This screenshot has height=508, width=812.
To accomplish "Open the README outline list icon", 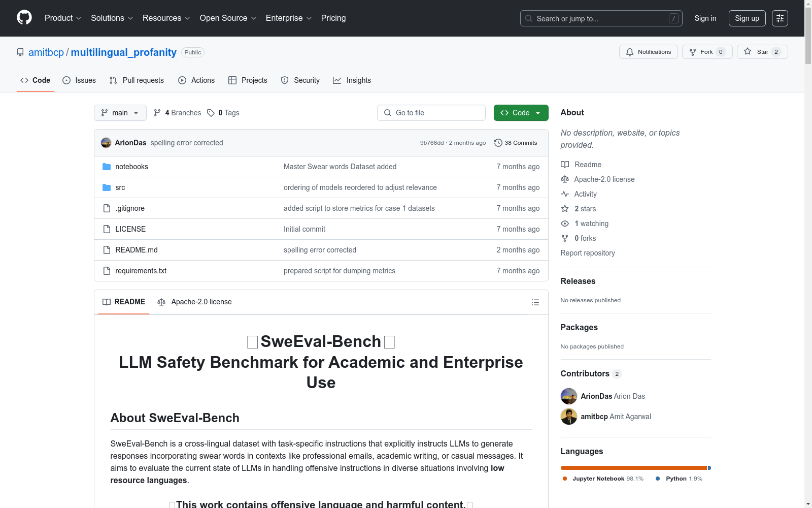I will [535, 302].
